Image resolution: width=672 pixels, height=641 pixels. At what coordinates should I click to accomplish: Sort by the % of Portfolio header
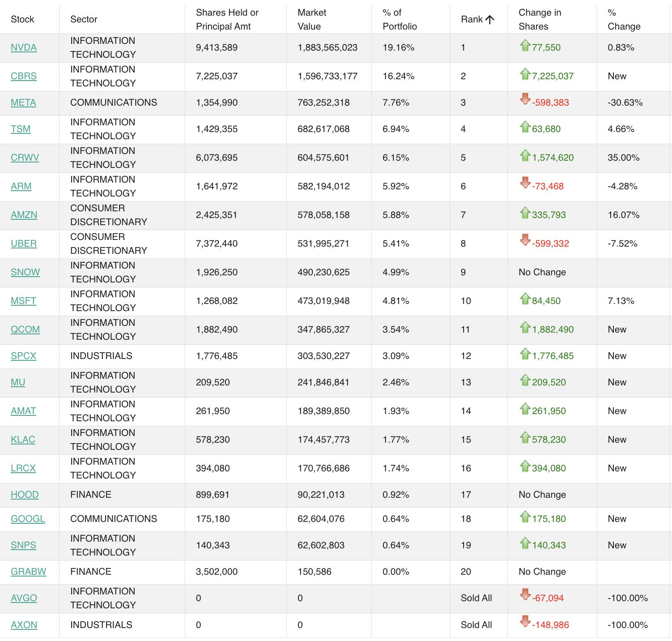click(400, 19)
